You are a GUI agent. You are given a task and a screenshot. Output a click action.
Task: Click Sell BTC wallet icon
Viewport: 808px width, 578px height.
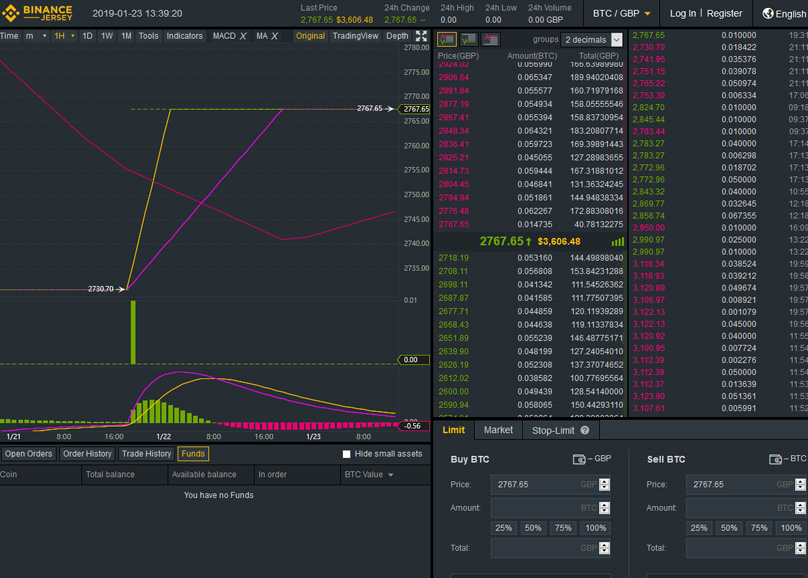click(x=775, y=459)
